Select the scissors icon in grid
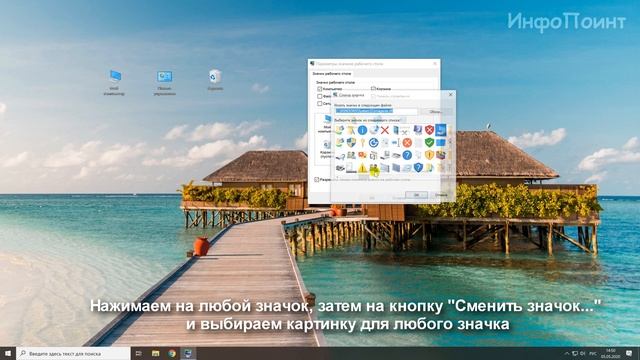The image size is (640, 360). click(404, 131)
